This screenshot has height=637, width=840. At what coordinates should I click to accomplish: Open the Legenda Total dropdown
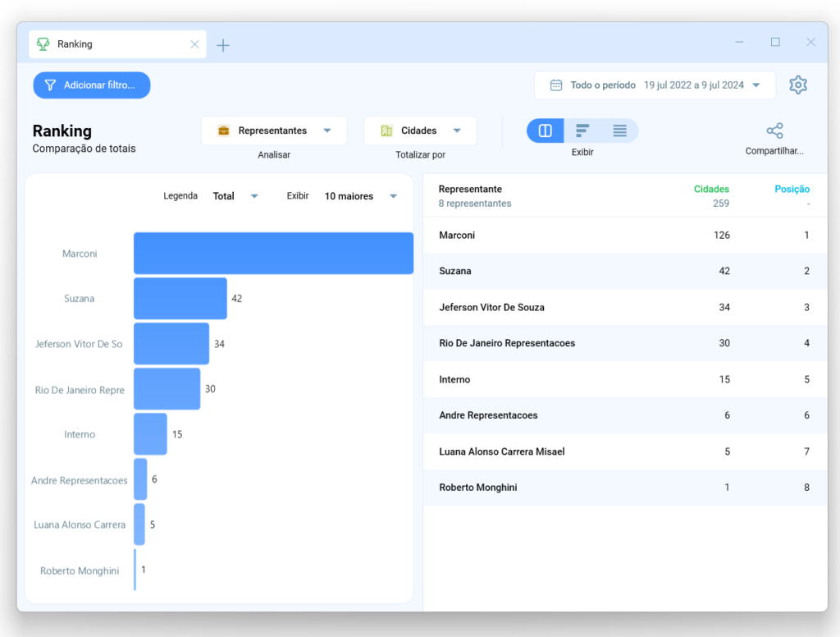point(235,195)
